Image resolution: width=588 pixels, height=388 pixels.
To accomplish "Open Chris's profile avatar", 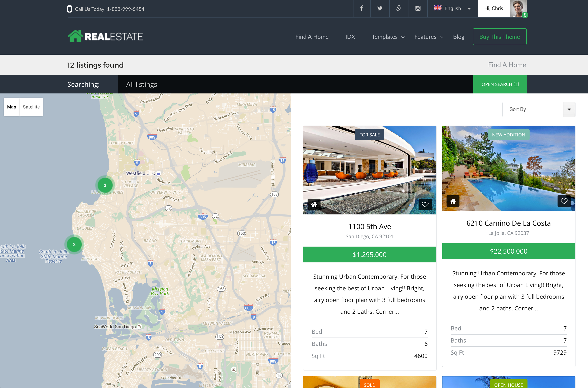I will click(518, 8).
